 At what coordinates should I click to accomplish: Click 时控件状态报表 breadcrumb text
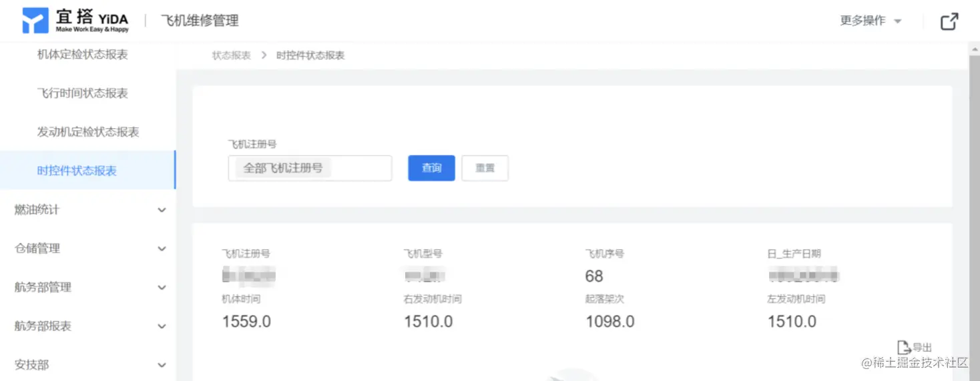click(310, 55)
